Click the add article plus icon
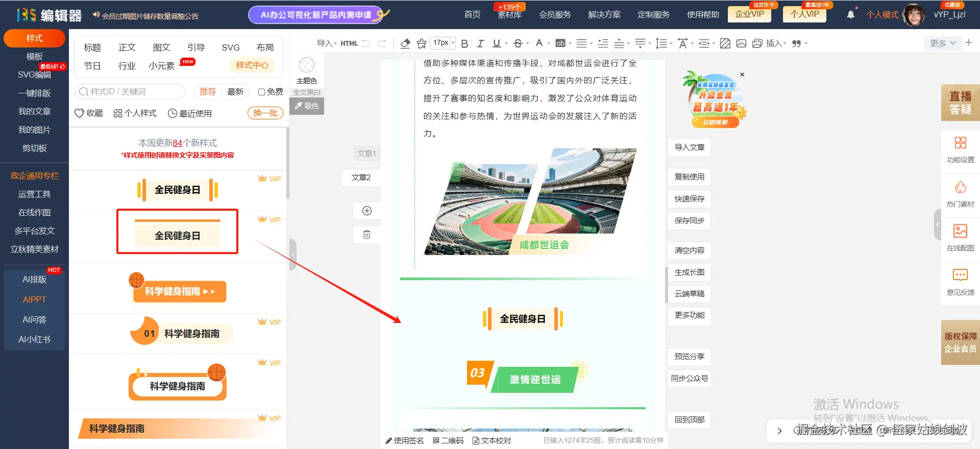The width and height of the screenshot is (980, 449). (x=366, y=211)
